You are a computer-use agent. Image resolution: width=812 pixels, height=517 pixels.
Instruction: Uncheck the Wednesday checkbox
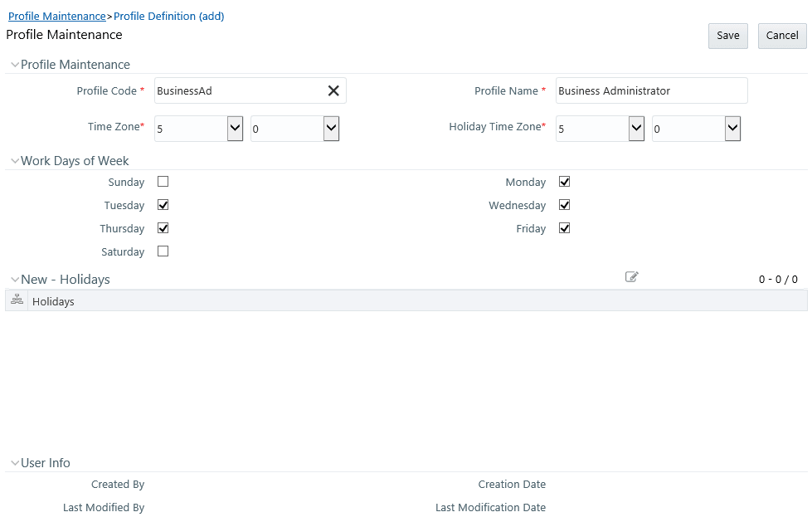point(565,205)
